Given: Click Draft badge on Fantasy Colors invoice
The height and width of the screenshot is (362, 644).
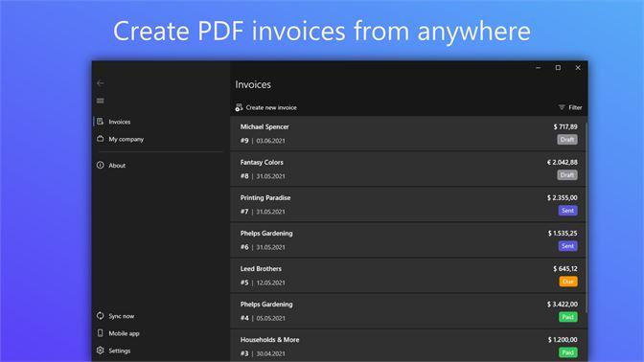Looking at the screenshot, I should point(567,175).
